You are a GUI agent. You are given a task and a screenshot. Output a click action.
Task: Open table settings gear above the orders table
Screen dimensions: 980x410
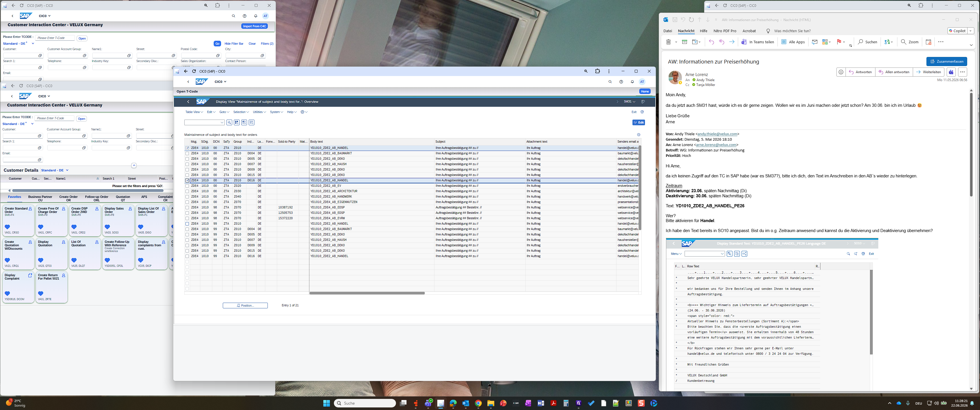639,135
